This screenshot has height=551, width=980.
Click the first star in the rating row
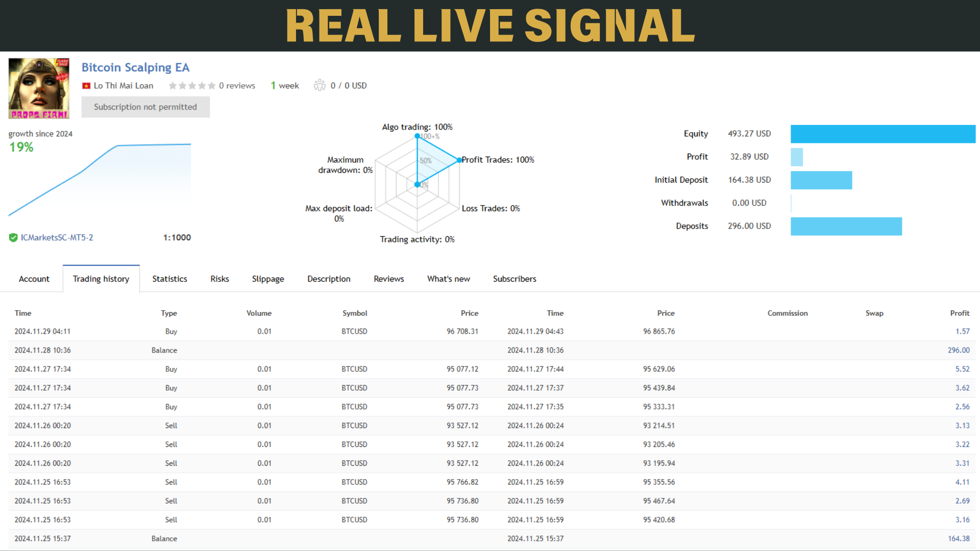click(172, 86)
